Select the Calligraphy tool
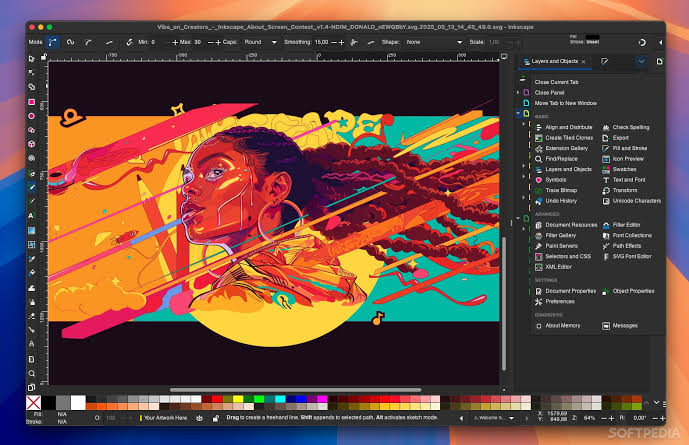 [31, 201]
